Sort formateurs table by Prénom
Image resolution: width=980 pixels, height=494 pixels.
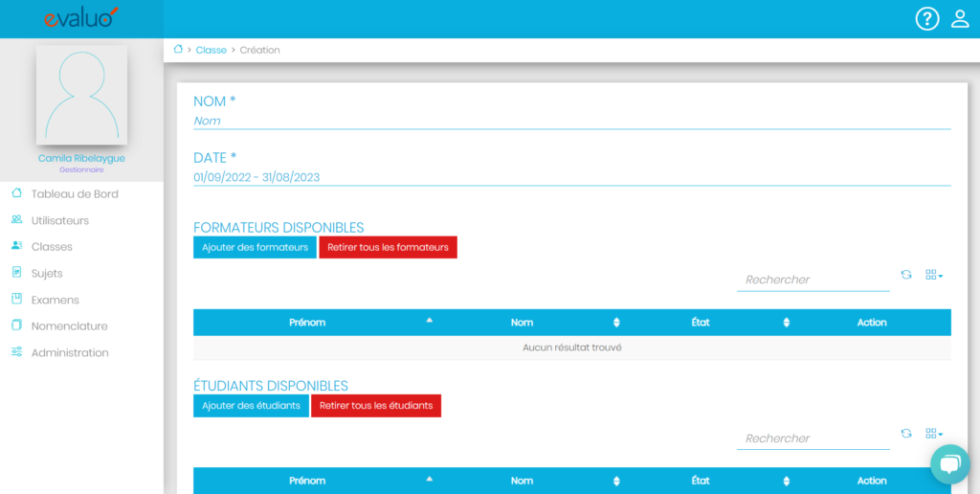[308, 323]
